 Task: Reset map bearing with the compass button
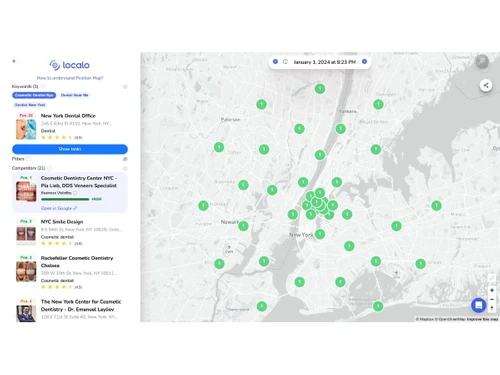(492, 308)
